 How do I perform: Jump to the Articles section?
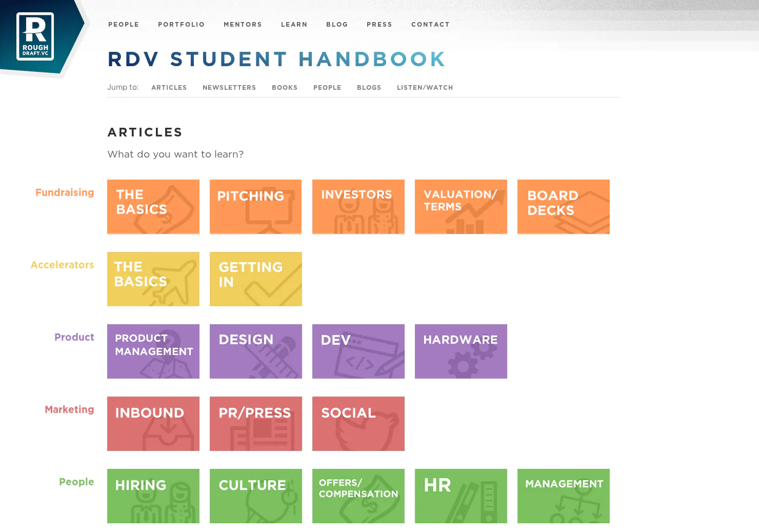point(169,88)
